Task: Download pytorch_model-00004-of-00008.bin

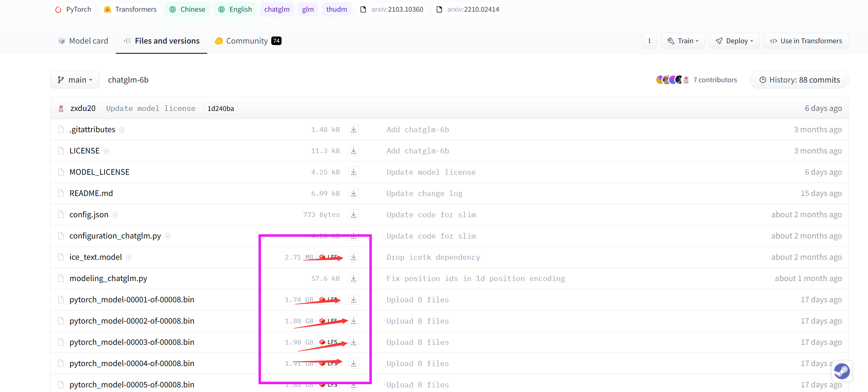Action: click(x=353, y=363)
